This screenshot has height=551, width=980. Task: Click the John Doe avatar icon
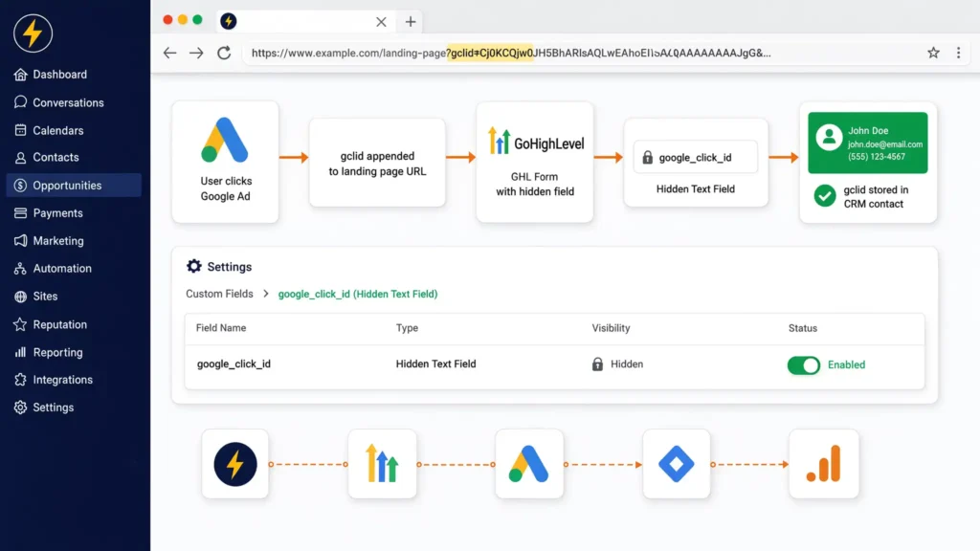coord(829,137)
